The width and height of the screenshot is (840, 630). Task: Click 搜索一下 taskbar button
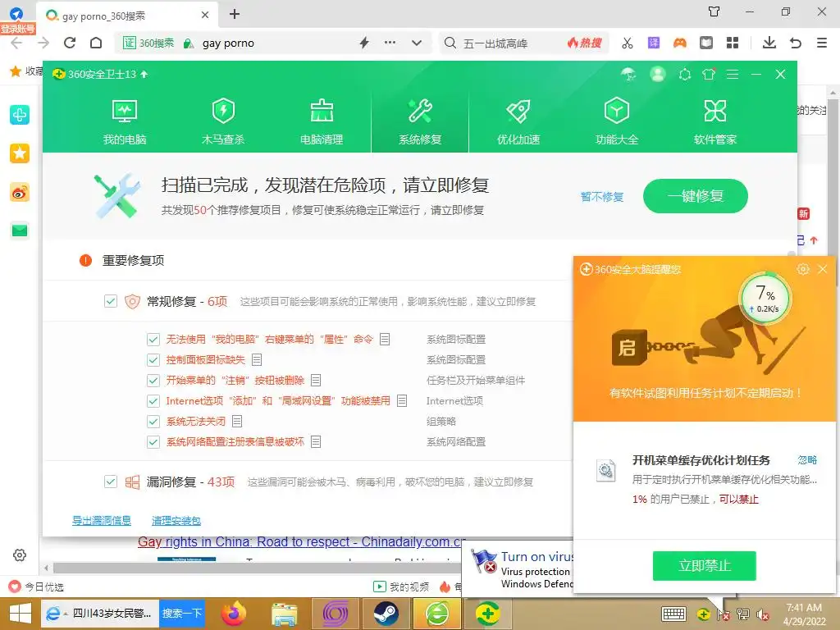(182, 614)
